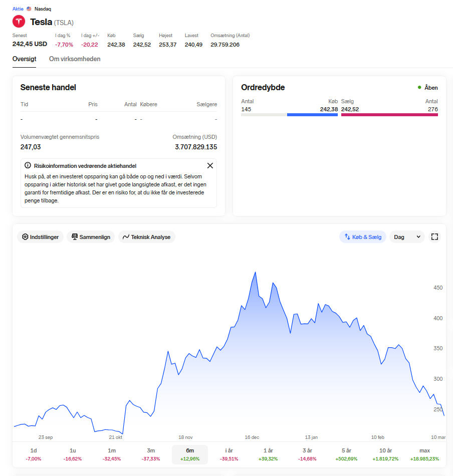453x476 pixels.
Task: Open Indstillinger chart settings
Action: pos(41,237)
